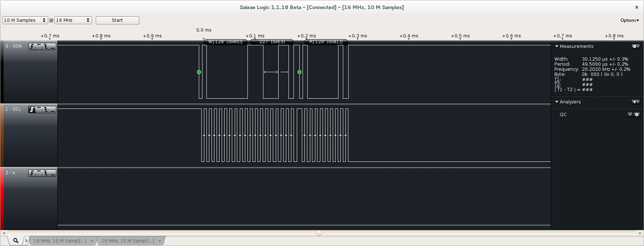The image size is (644, 246).
Task: Open first session tab's dropdown arrow
Action: click(92, 241)
